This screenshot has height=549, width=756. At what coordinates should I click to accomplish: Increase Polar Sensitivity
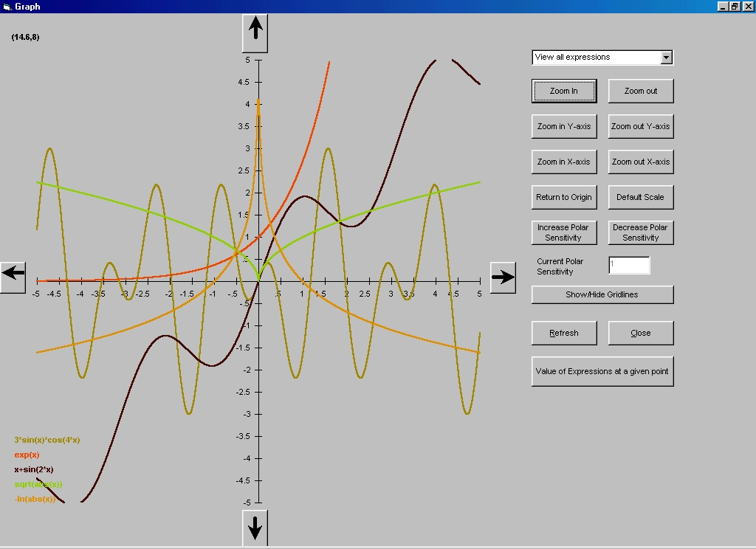tap(564, 232)
